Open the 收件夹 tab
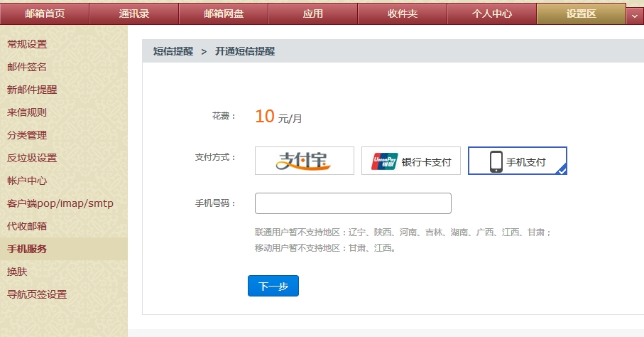Screen dimensions: 644x337 coord(403,14)
